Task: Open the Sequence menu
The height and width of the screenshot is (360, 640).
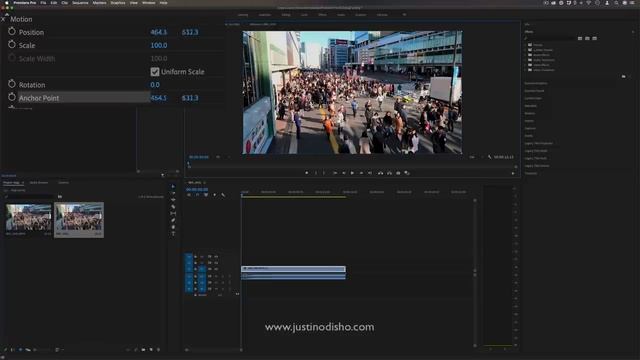Action: tap(80, 2)
